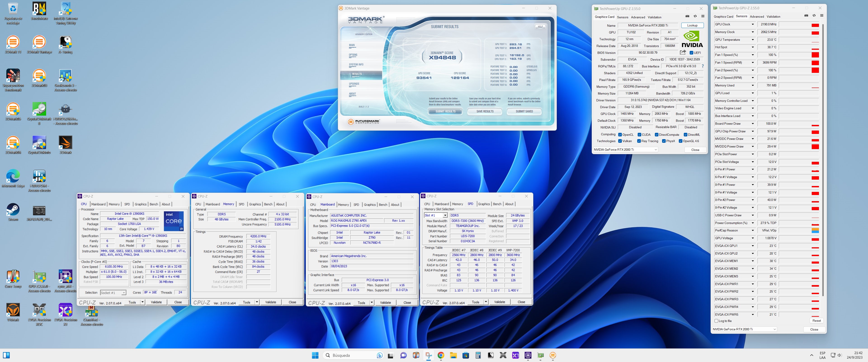Toggle the CUDA checkbox in GPU-Z
This screenshot has height=362, width=868.
[x=639, y=135]
